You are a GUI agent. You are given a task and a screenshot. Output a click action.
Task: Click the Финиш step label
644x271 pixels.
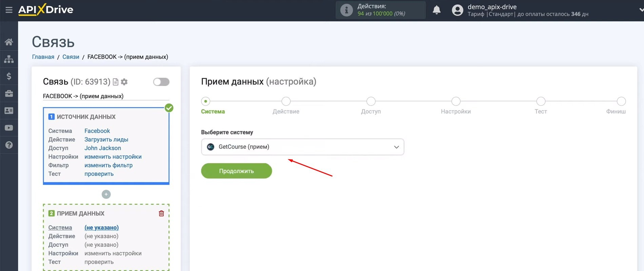616,111
